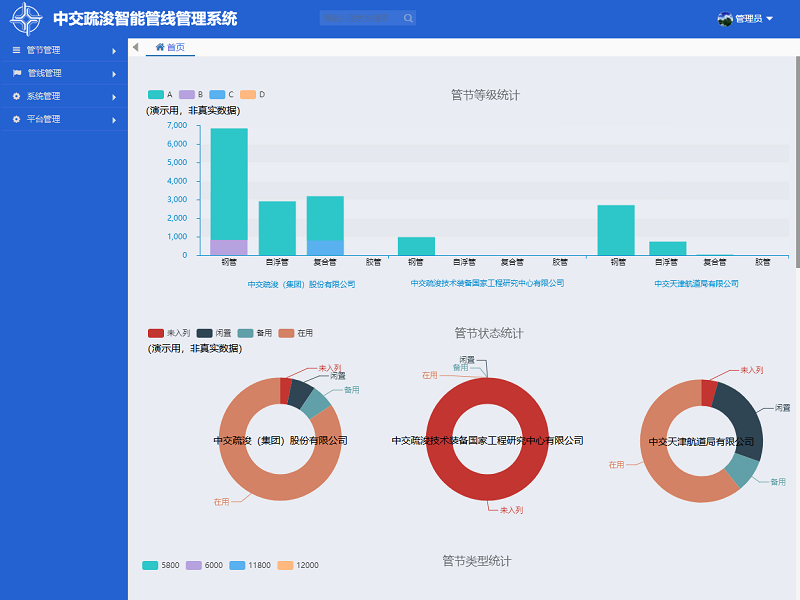Click the company logo in the header

pos(26,18)
